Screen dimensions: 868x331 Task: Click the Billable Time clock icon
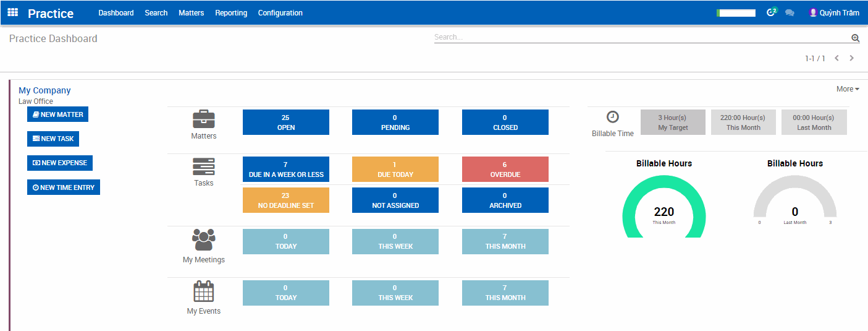pos(613,117)
